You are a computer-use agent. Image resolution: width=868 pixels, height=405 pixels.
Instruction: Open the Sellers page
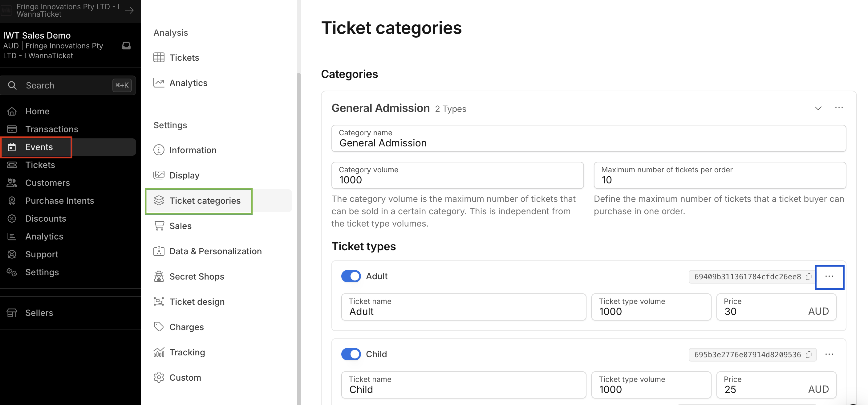[39, 313]
